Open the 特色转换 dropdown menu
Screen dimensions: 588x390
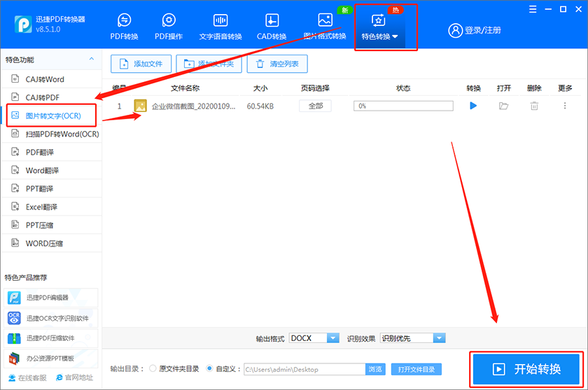click(x=379, y=27)
